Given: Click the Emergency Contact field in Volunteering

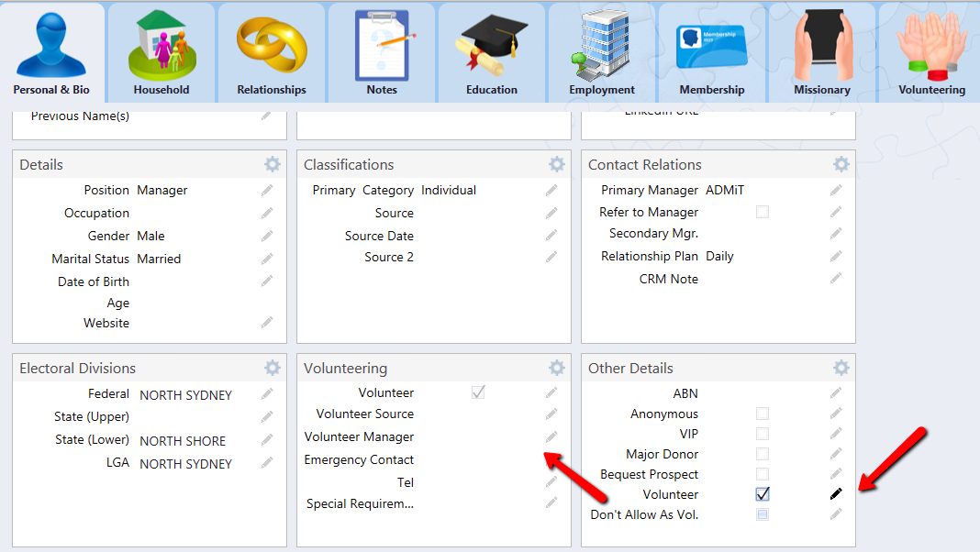Looking at the screenshot, I should coord(477,459).
